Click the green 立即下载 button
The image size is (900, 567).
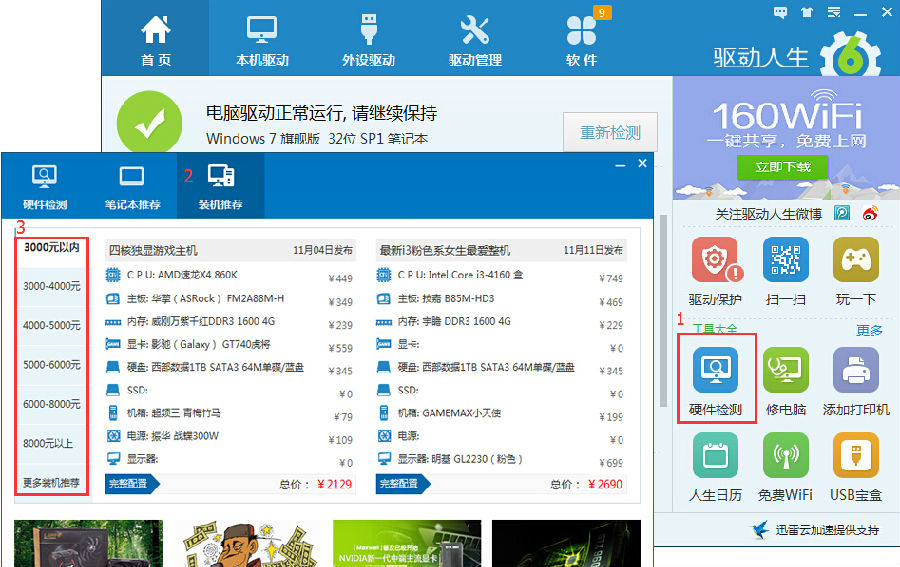tap(782, 167)
